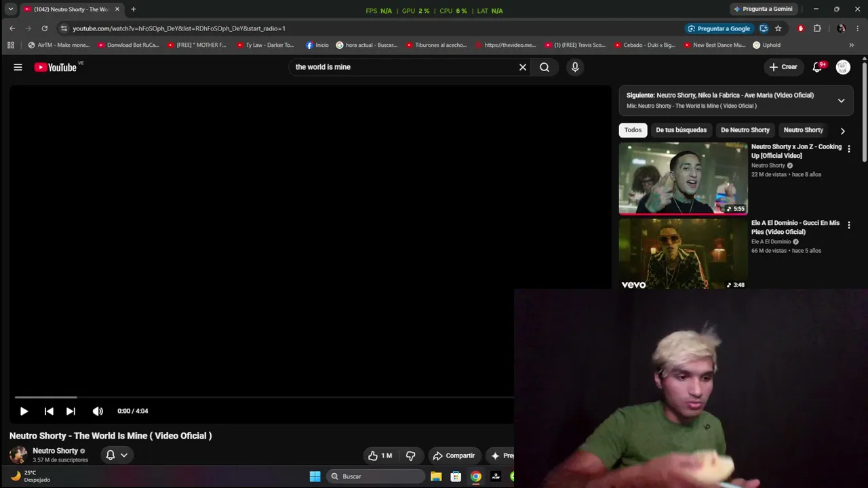Close the Neutro Shorty browser tab
Image resolution: width=868 pixels, height=488 pixels.
(117, 9)
